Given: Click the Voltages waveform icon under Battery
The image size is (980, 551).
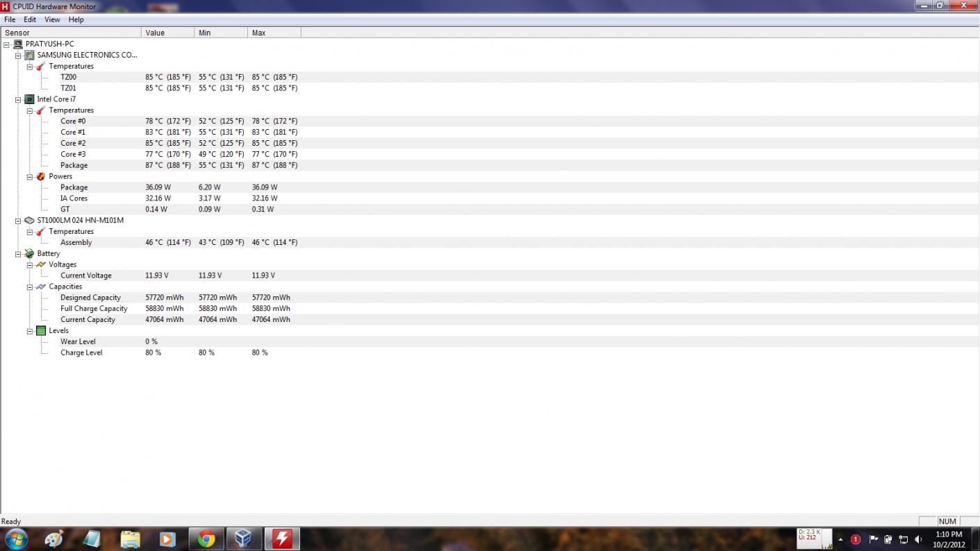Looking at the screenshot, I should click(41, 264).
